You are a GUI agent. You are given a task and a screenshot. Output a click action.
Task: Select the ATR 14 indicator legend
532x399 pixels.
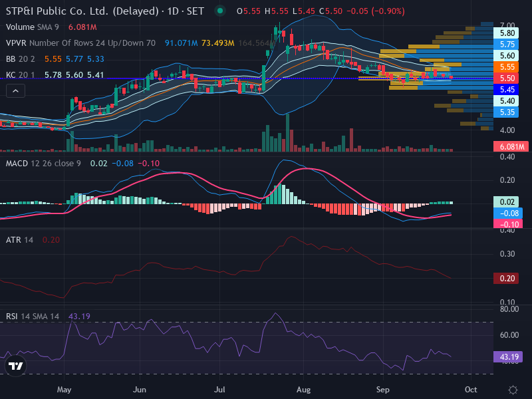19,240
